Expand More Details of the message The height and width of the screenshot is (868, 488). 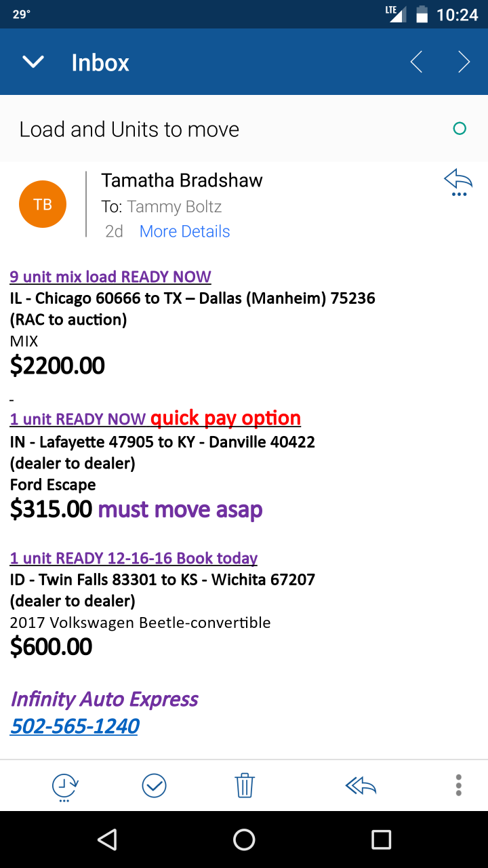tap(184, 231)
